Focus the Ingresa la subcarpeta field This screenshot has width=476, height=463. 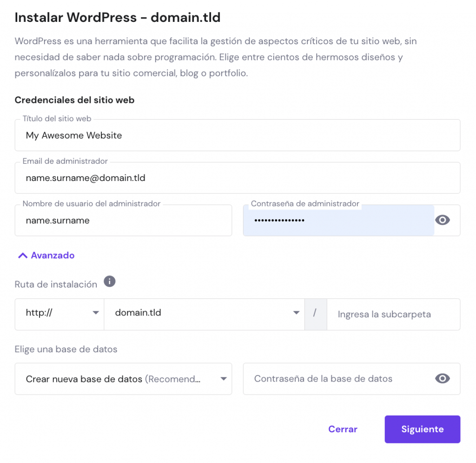393,314
